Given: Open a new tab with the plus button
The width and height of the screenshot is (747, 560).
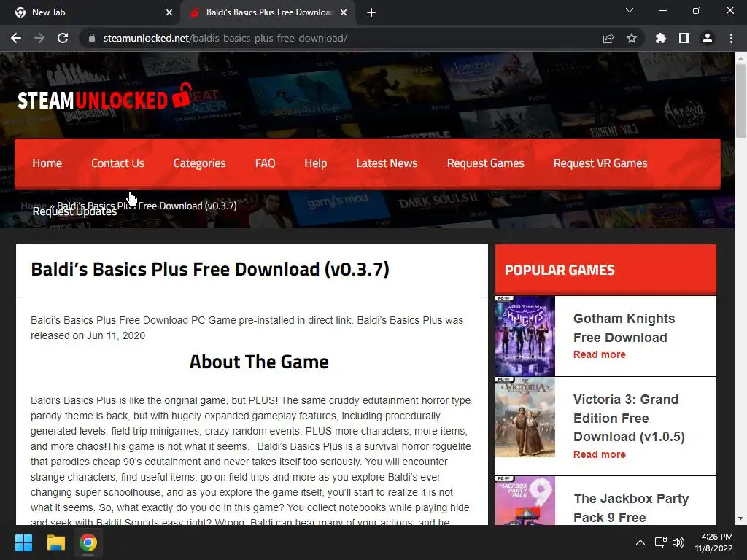Looking at the screenshot, I should [371, 12].
